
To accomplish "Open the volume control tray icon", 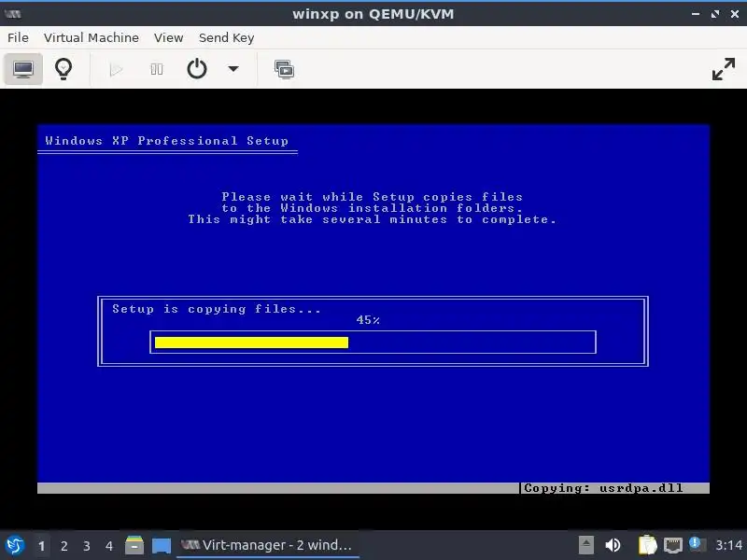I will (613, 545).
